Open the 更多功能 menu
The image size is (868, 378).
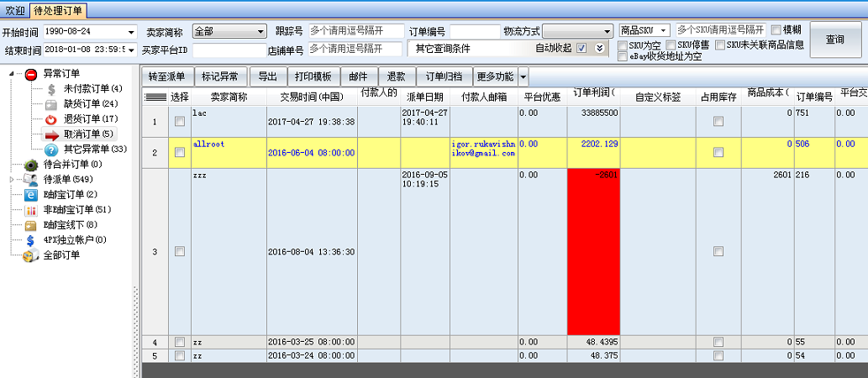pyautogui.click(x=500, y=76)
